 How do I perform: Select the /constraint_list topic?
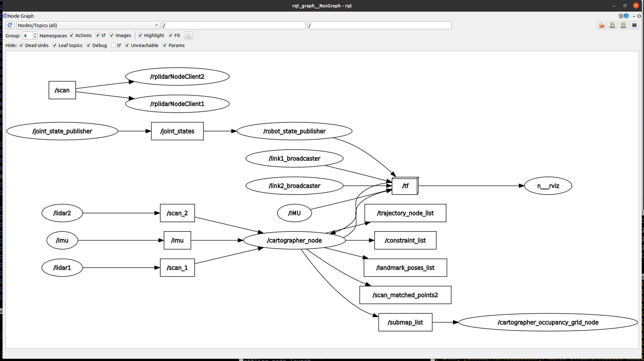point(405,240)
